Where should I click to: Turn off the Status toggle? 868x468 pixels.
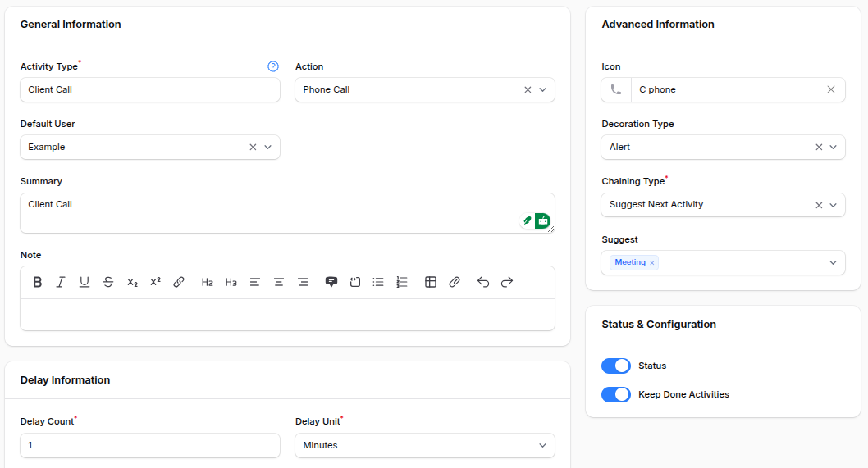pyautogui.click(x=616, y=366)
